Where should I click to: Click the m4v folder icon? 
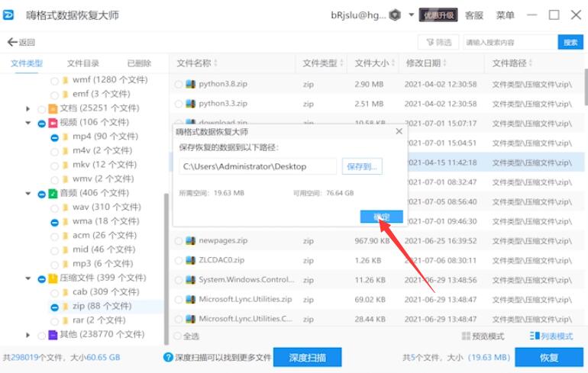coord(66,151)
